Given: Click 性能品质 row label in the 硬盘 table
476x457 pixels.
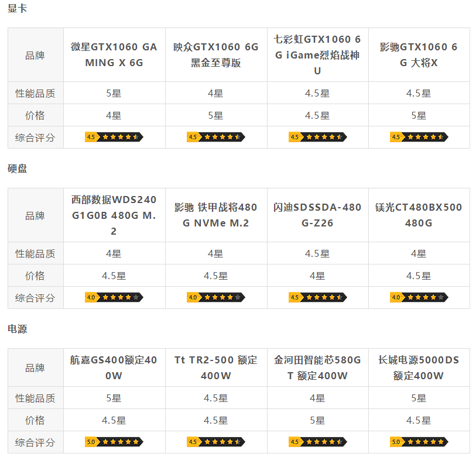Looking at the screenshot, I should tap(35, 253).
